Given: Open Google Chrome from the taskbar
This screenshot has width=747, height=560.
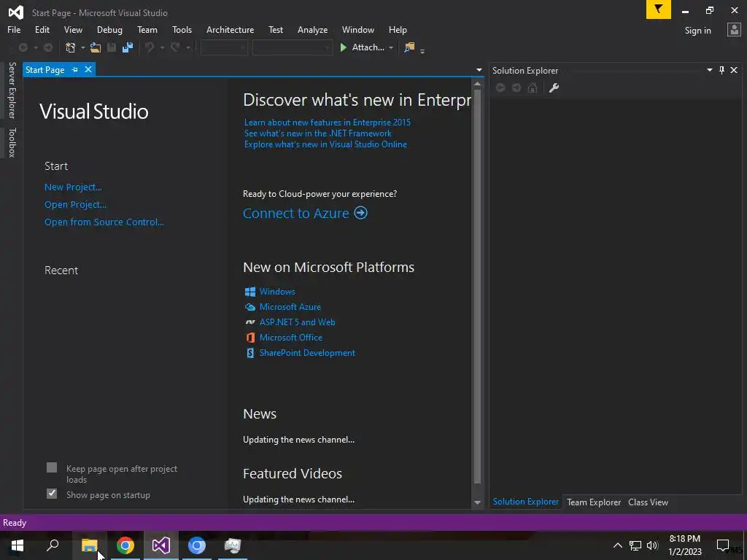Looking at the screenshot, I should (x=125, y=545).
